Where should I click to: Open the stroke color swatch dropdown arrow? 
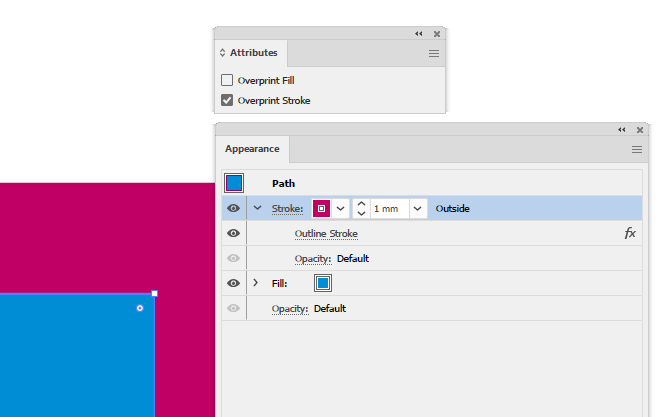coord(340,208)
